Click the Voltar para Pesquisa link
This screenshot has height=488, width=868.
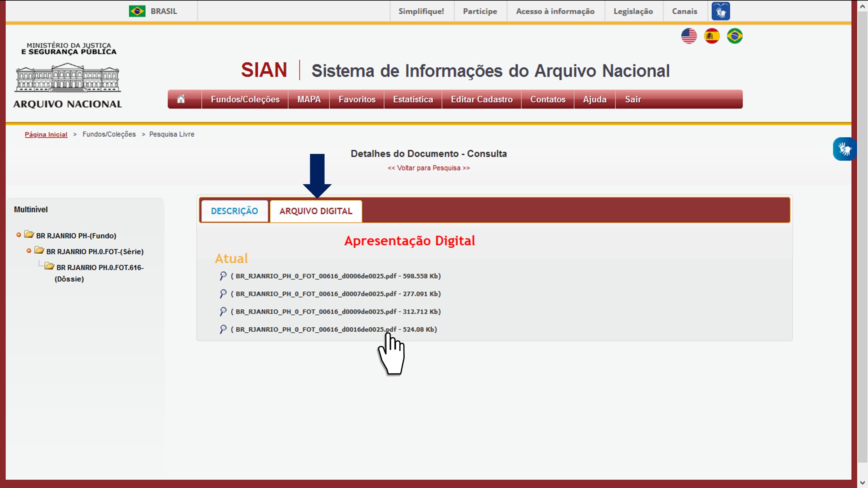428,168
